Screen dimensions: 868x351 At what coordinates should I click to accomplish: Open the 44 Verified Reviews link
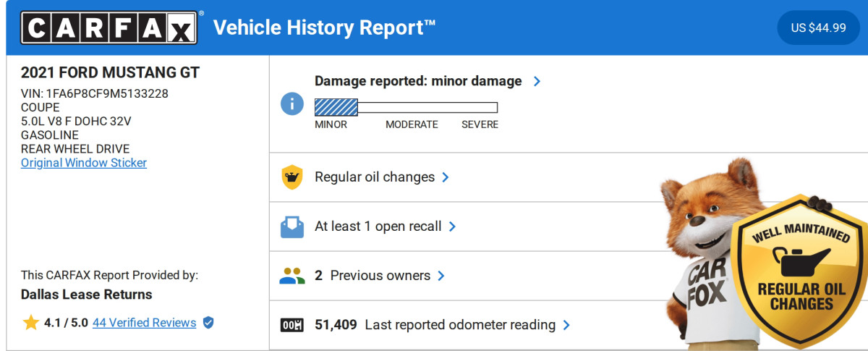pyautogui.click(x=144, y=323)
